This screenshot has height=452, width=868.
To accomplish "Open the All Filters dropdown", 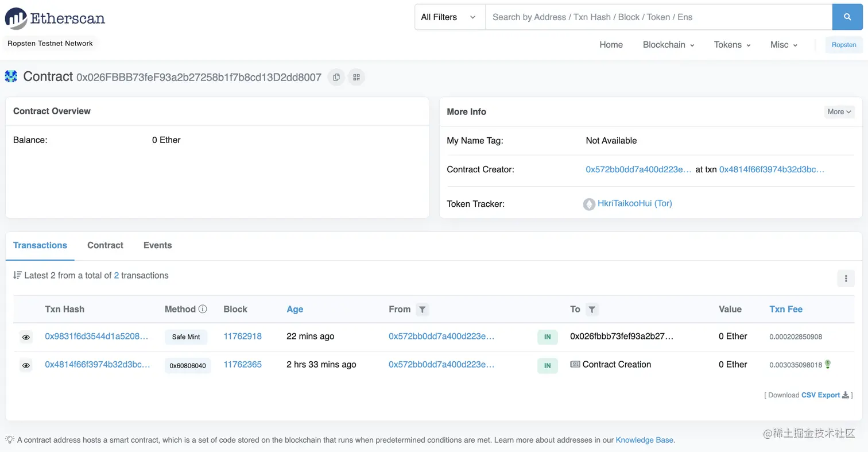I will [x=449, y=17].
